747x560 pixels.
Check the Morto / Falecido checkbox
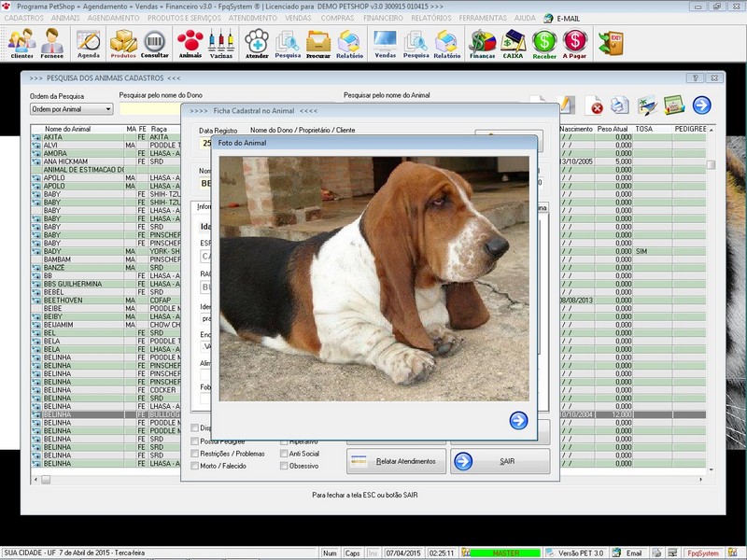pyautogui.click(x=195, y=465)
